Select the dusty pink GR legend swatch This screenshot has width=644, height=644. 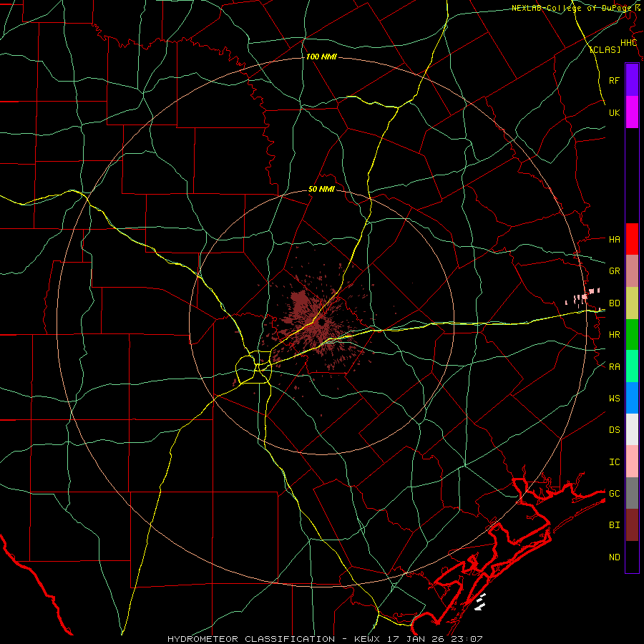[632, 271]
